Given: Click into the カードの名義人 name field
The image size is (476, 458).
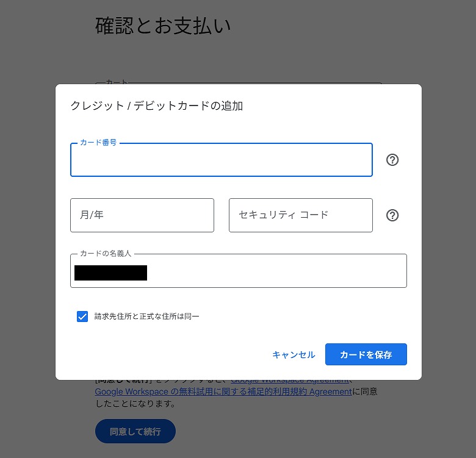Looking at the screenshot, I should pos(275,273).
